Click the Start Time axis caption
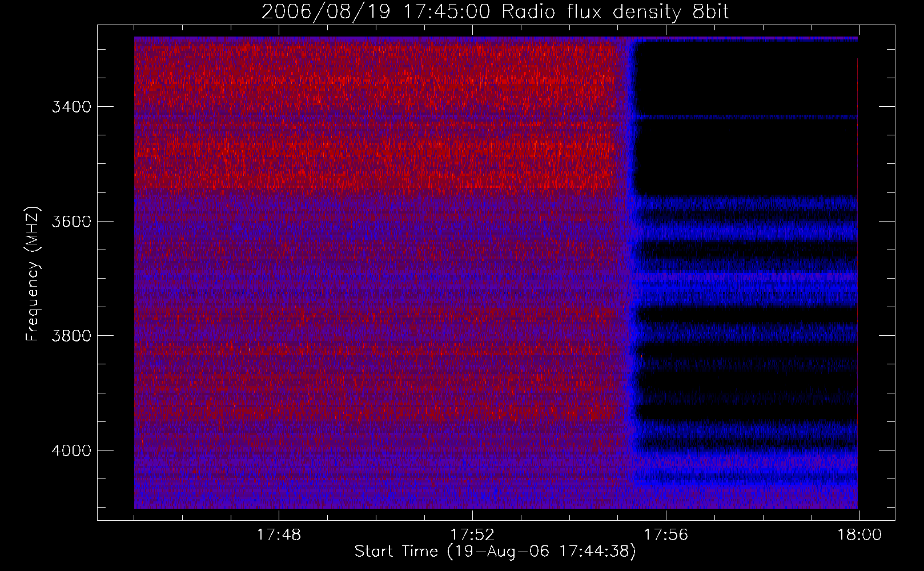Screen dimensions: 924x571 pyautogui.click(x=495, y=552)
